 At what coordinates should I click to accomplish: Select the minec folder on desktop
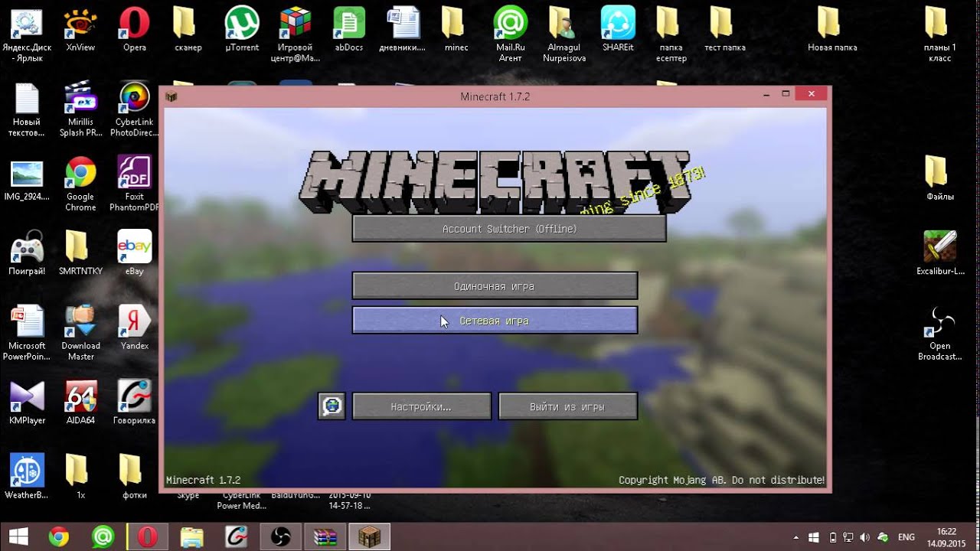(x=456, y=29)
